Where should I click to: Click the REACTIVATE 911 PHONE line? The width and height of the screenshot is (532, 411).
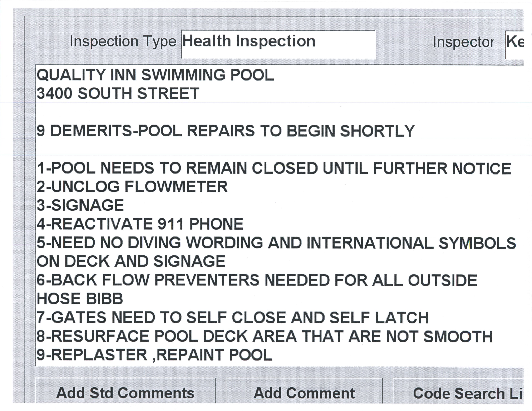[x=140, y=224]
